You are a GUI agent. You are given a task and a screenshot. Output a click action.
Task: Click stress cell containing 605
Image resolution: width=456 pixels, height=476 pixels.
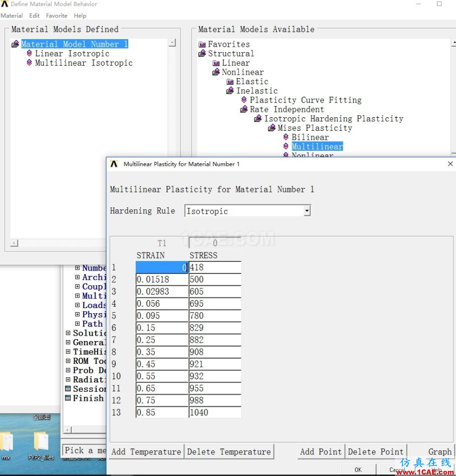(215, 292)
